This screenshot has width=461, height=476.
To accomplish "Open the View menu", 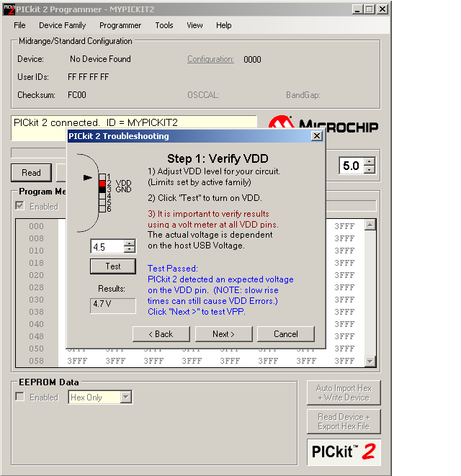I will point(194,25).
